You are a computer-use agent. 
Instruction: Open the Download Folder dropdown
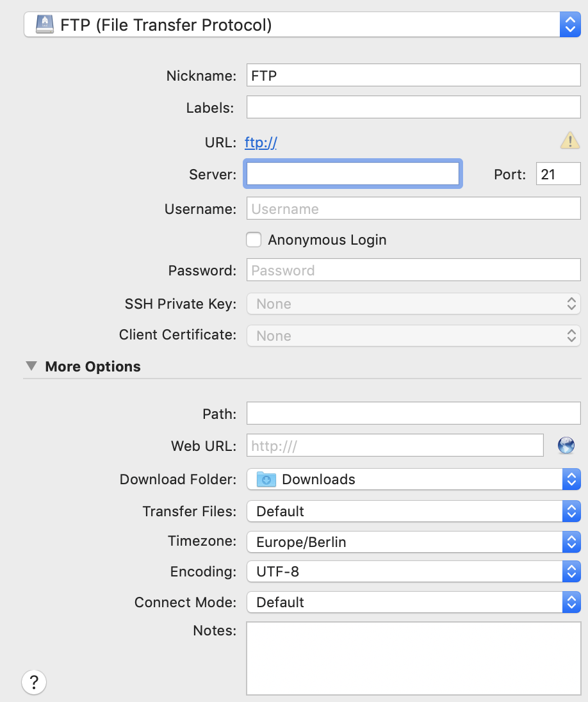pyautogui.click(x=413, y=480)
